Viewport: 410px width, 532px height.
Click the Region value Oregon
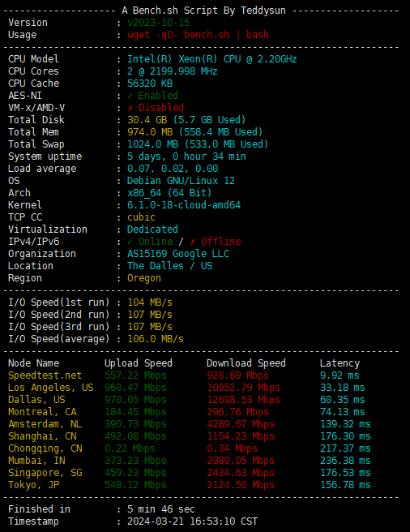(x=143, y=278)
